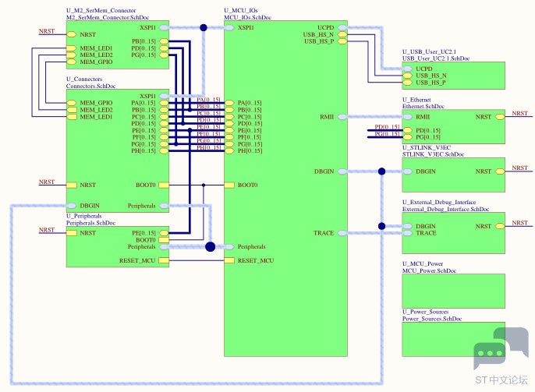Select the Power_Sources sheet symbol block
Screen dimensions: 535x392
point(453,340)
